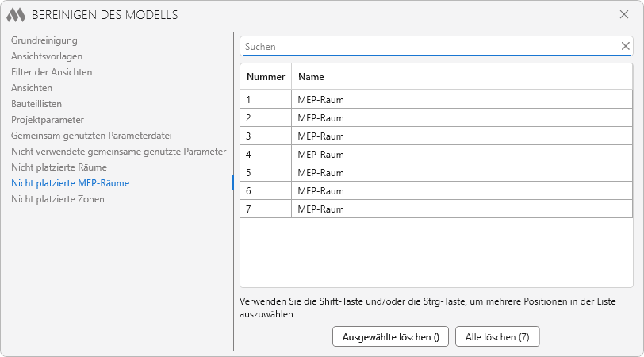The image size is (644, 357).
Task: Sort table by Nummer column header
Action: [x=265, y=77]
